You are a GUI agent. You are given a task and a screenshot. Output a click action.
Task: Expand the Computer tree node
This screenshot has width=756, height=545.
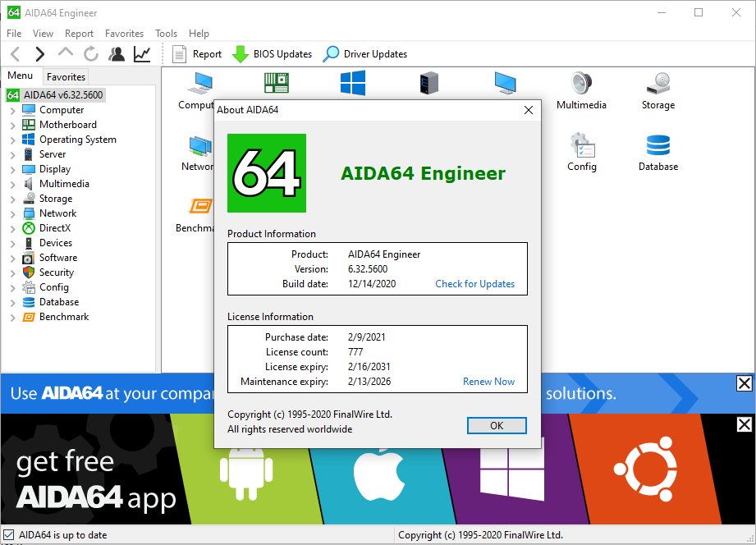(12, 111)
